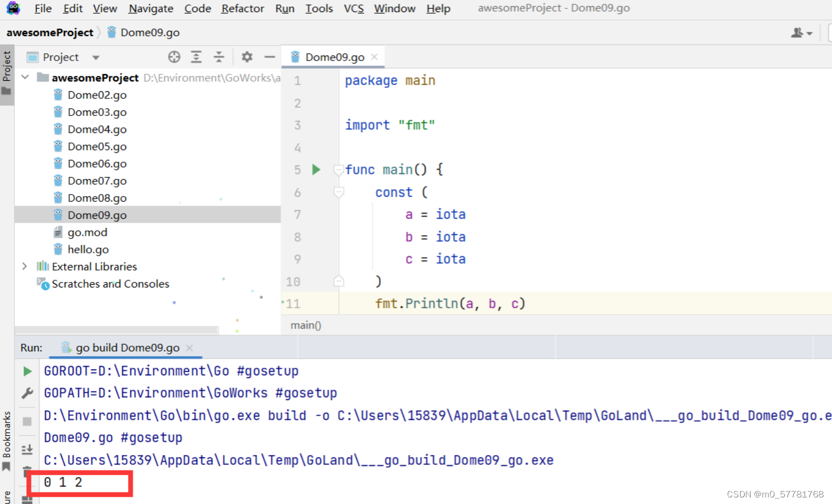832x504 pixels.
Task: Switch to the Dome09.go editor tab
Action: [333, 57]
